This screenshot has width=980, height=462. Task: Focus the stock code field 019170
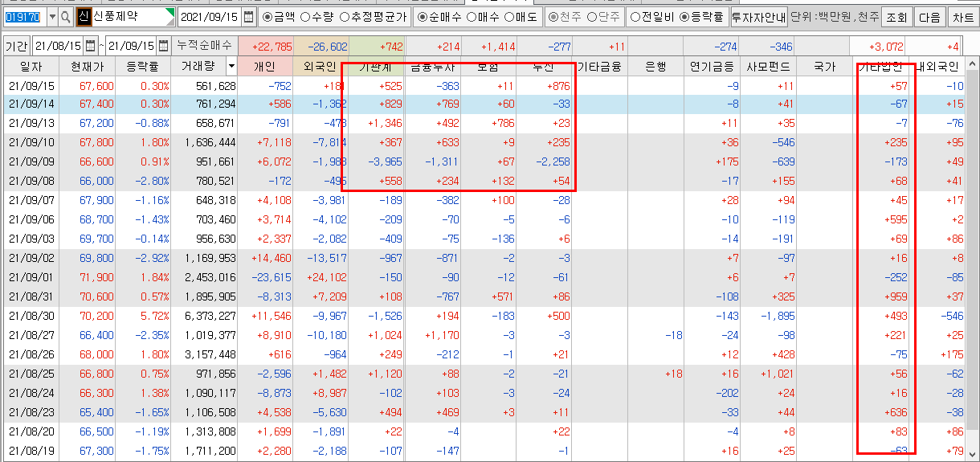coord(25,16)
